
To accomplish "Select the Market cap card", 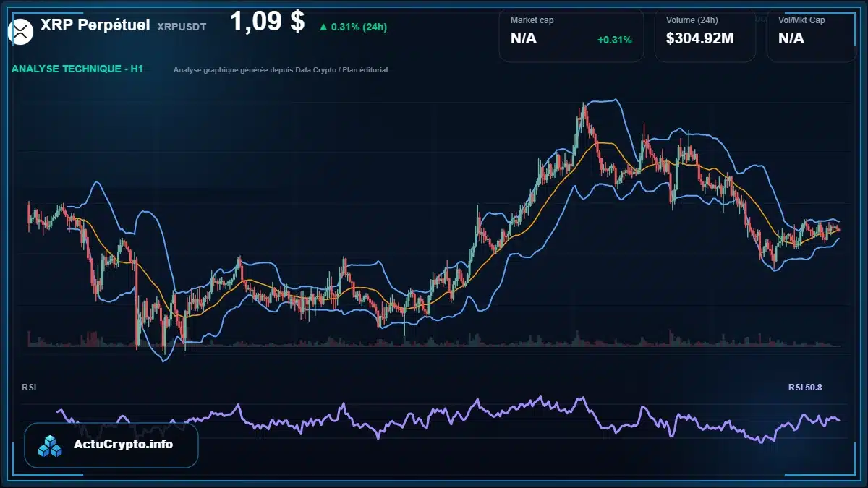I will (x=571, y=35).
